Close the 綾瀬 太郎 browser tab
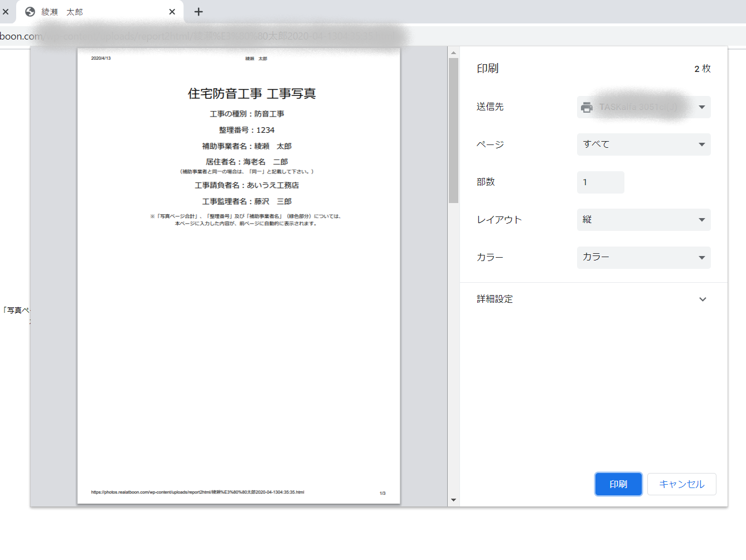 point(172,12)
